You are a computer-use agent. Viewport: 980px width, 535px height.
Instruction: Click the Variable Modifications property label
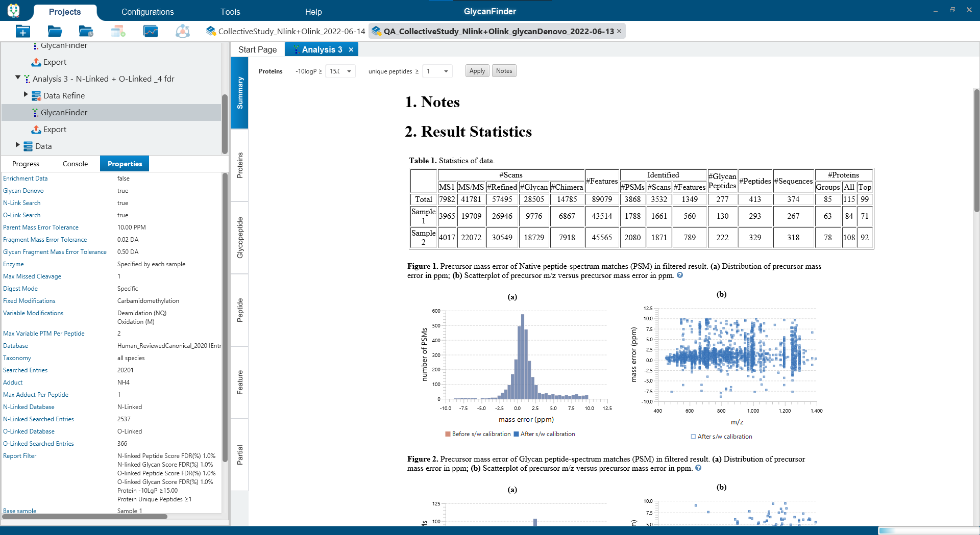pos(33,313)
